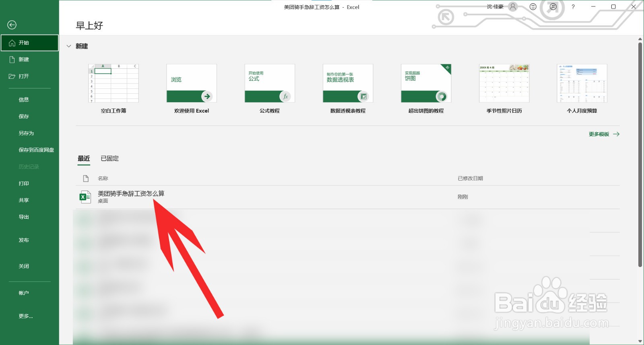Switch to the 已固定 tab
Screen dimensions: 644x345
tap(109, 158)
